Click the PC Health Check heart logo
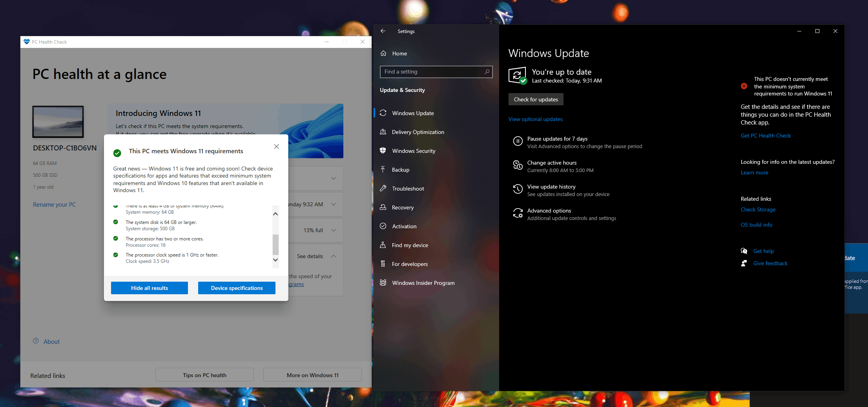The width and height of the screenshot is (868, 407). click(x=27, y=42)
